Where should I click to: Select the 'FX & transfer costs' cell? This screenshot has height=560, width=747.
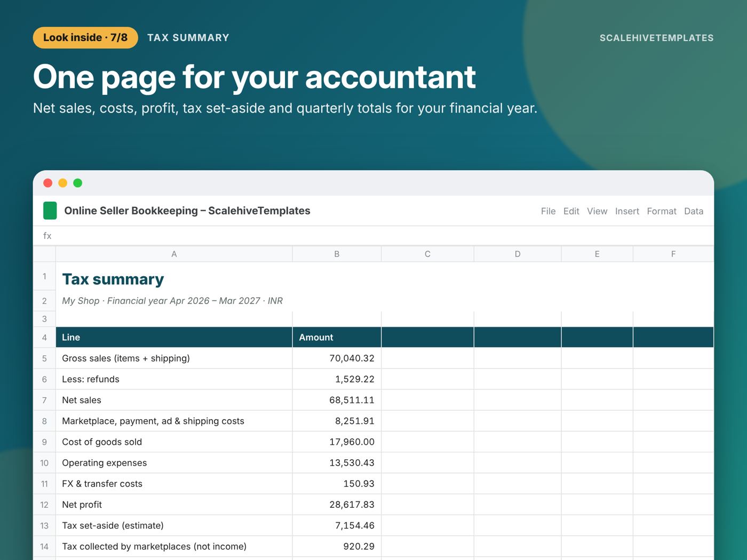pyautogui.click(x=174, y=484)
